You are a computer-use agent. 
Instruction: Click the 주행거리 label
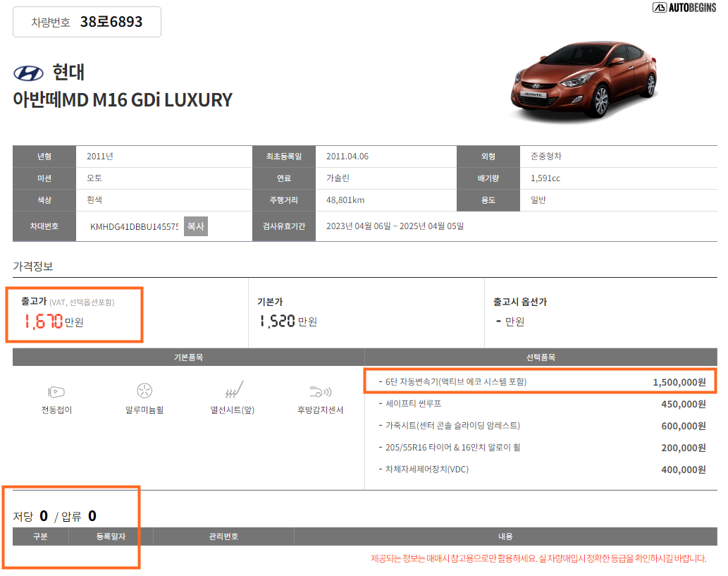(x=284, y=200)
